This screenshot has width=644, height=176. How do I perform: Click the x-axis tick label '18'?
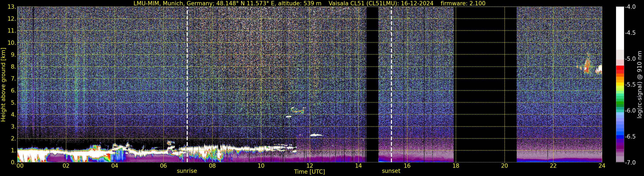coord(456,166)
